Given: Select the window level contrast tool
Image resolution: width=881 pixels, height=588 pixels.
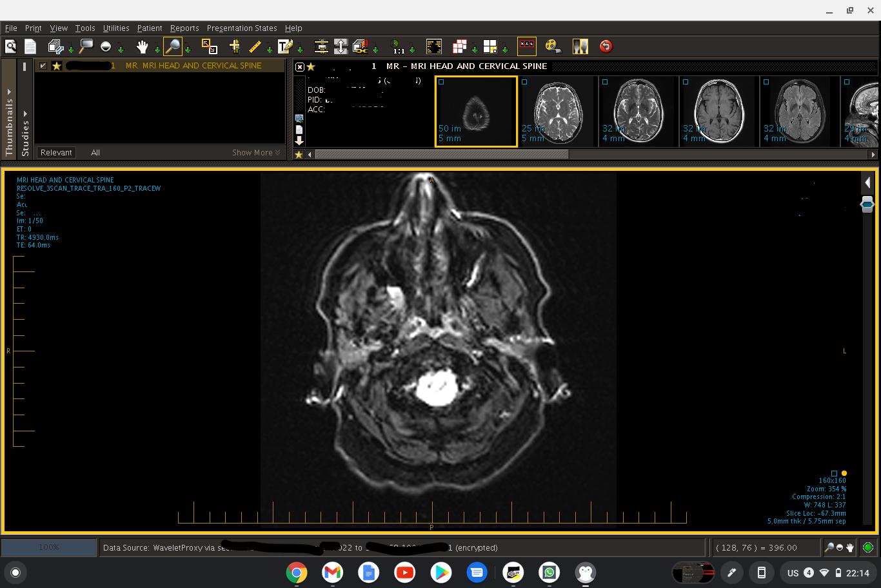Looking at the screenshot, I should coord(106,46).
